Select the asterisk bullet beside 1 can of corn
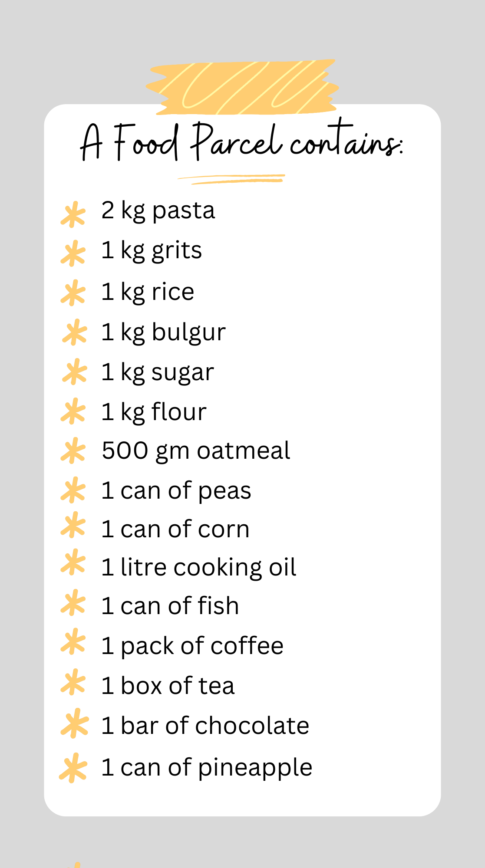This screenshot has height=868, width=485. [x=73, y=526]
